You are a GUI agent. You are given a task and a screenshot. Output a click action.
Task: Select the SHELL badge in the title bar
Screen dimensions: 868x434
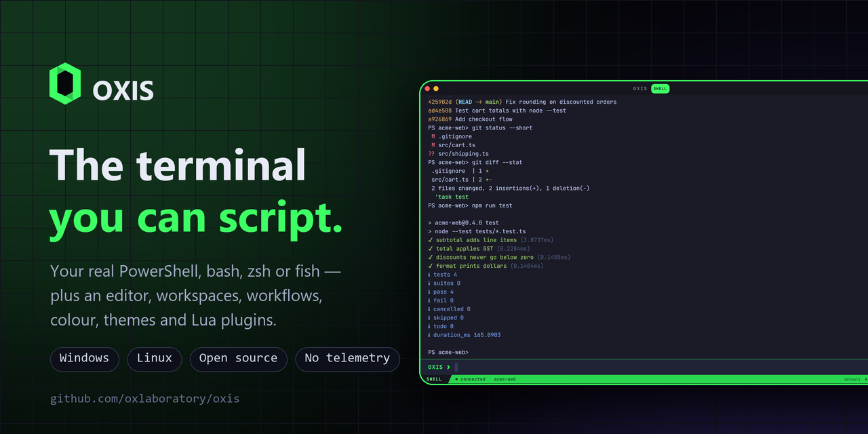click(660, 88)
